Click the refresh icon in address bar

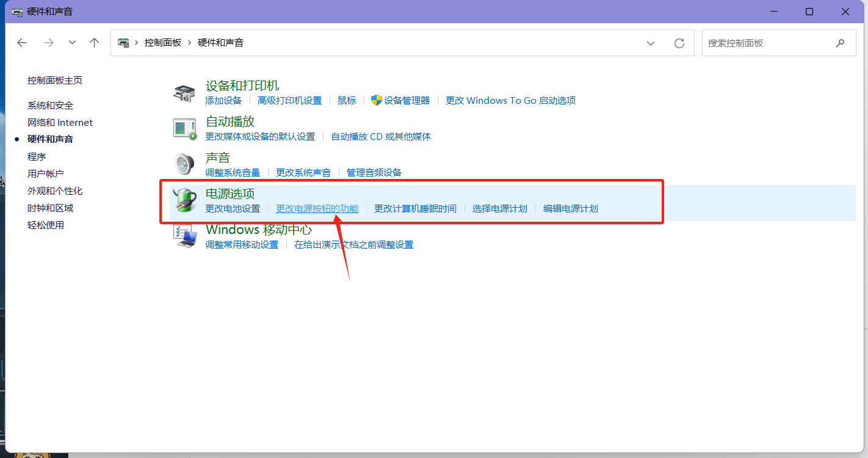(x=679, y=43)
